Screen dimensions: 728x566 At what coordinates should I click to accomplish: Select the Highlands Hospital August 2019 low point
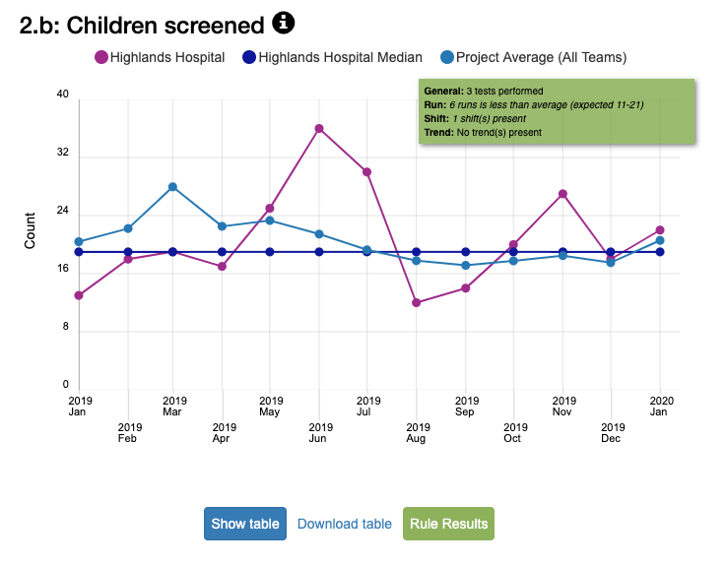(x=417, y=302)
